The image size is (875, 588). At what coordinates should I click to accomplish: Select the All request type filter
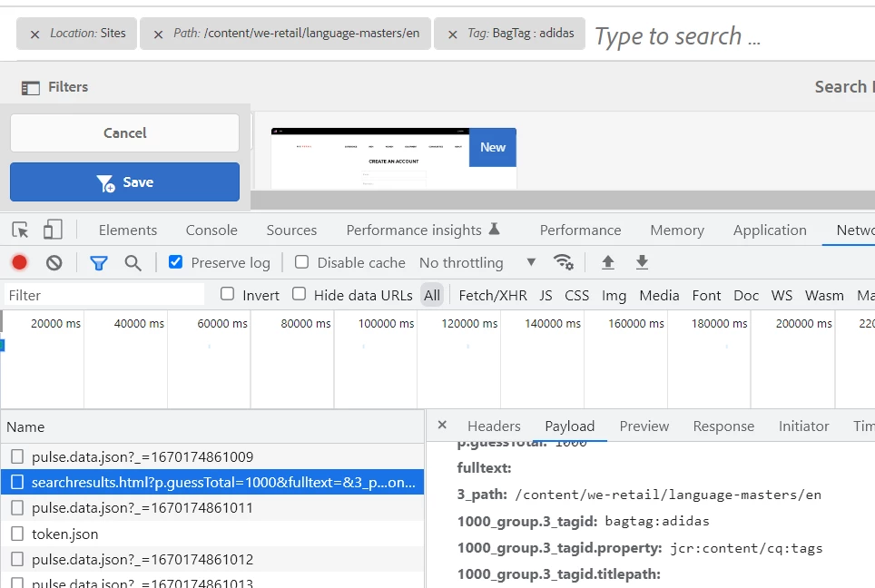[432, 295]
